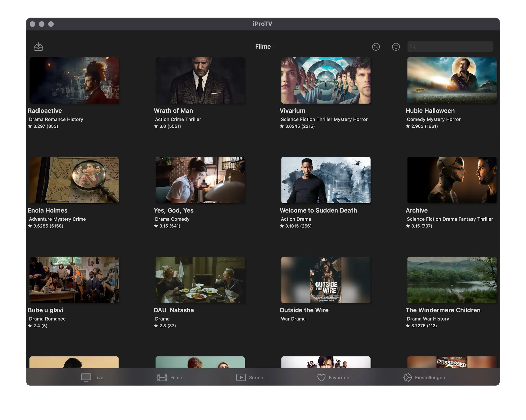Open The Windermere Children poster
The height and width of the screenshot is (420, 526).
point(452,280)
